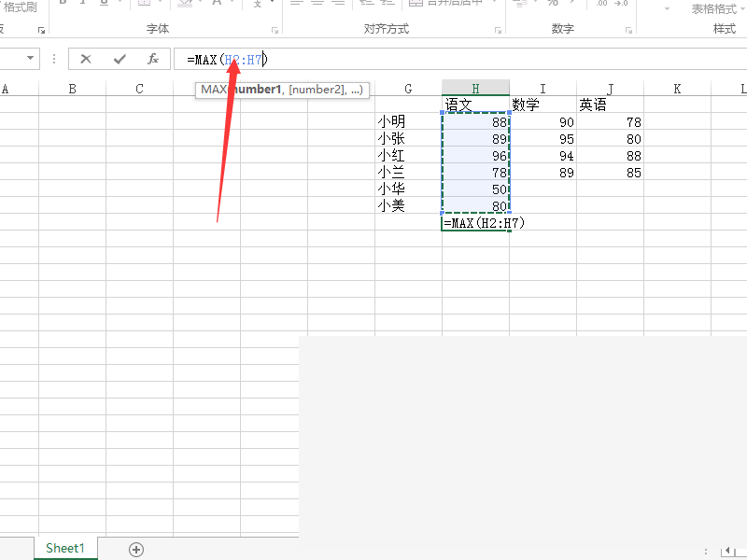Viewport: 747px width, 560px height.
Task: Click 小华's 语文 score 50
Action: click(x=475, y=189)
